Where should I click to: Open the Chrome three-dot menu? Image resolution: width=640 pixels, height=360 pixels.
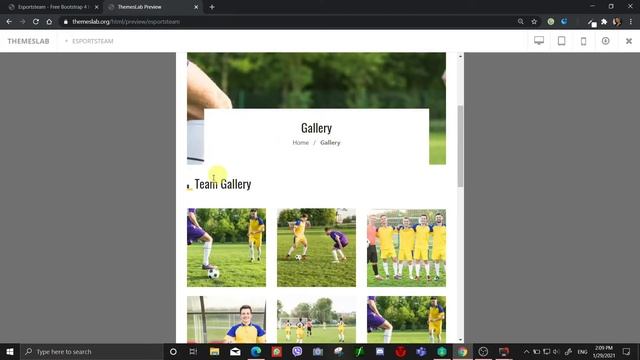(x=631, y=22)
